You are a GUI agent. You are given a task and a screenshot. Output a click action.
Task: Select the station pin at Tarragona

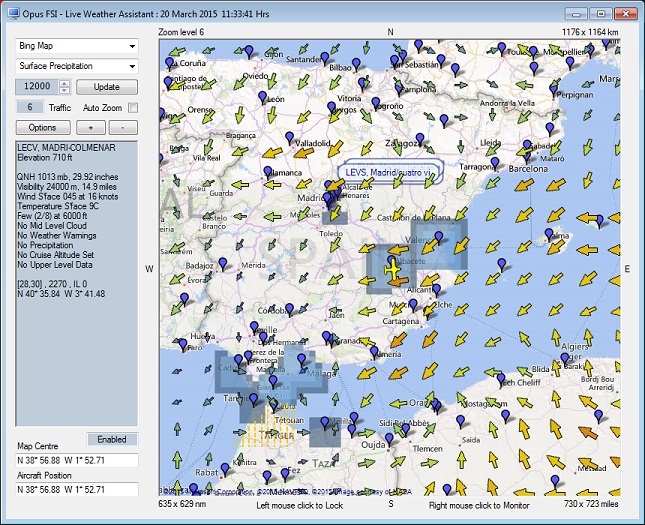click(495, 163)
